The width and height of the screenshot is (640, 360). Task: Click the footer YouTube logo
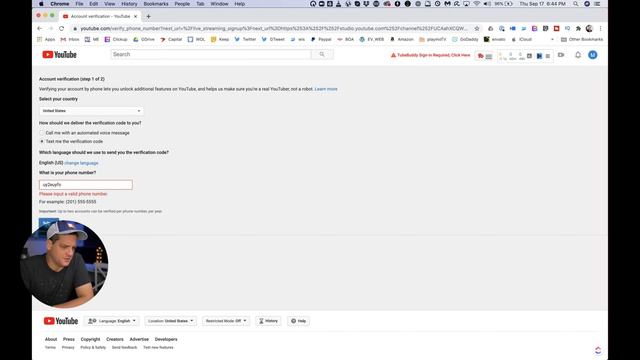point(61,321)
